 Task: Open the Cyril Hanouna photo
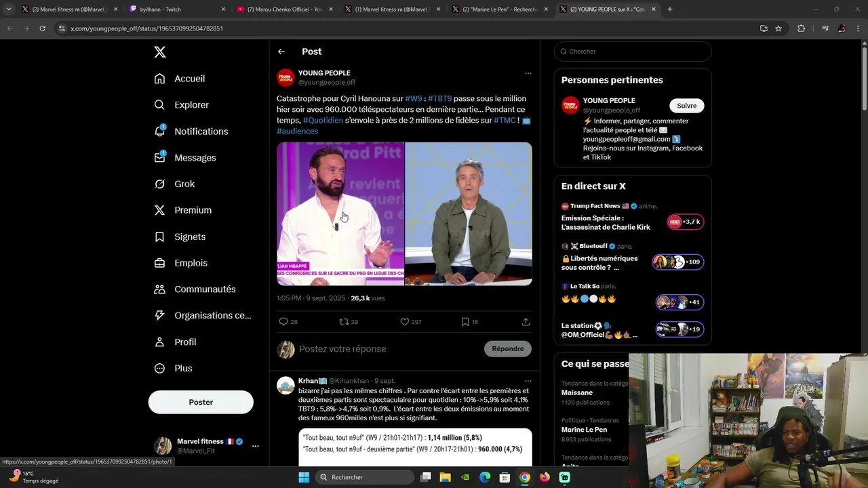click(340, 214)
